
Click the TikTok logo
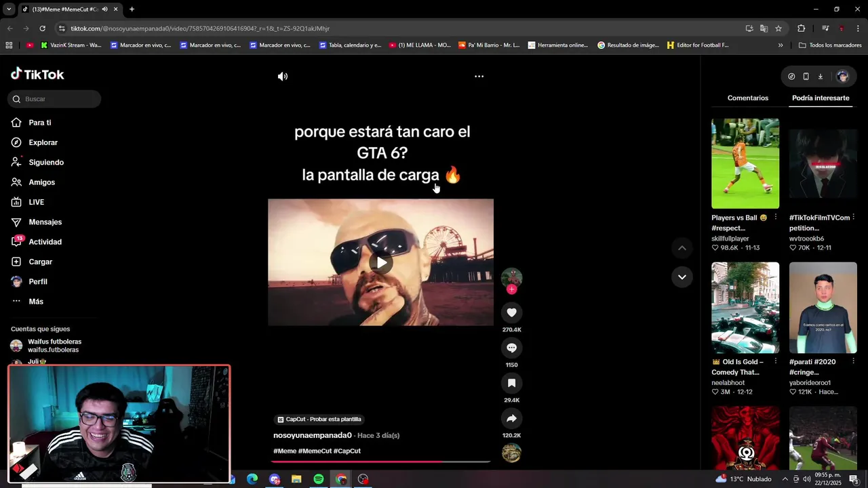[37, 74]
